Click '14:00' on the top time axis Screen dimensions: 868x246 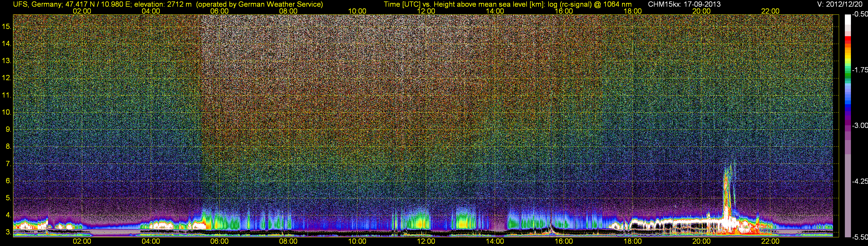coord(495,11)
